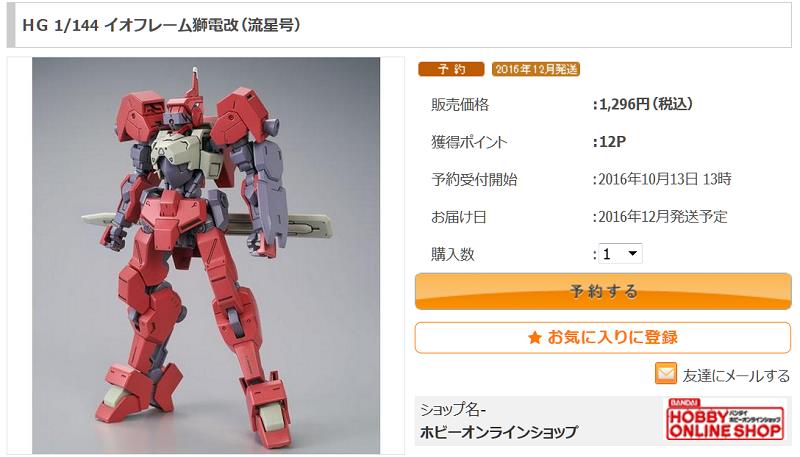This screenshot has height=457, width=800.
Task: Click the 予約する reserve button
Action: tap(603, 291)
